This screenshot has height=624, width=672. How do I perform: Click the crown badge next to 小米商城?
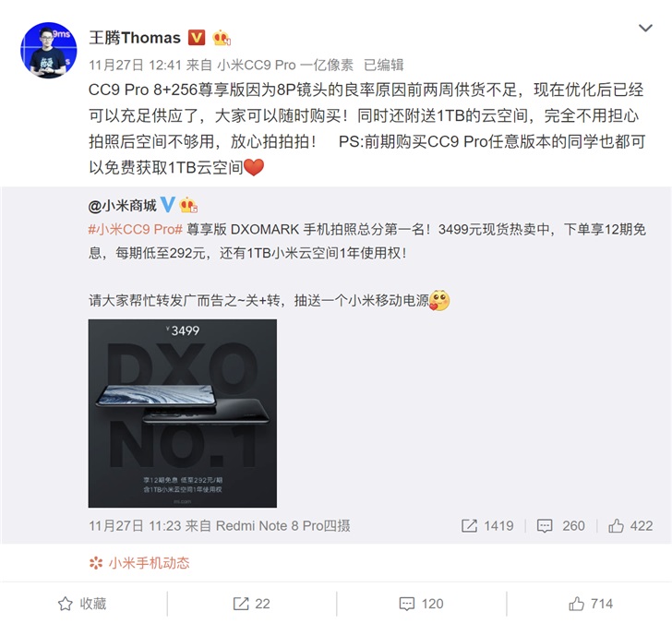click(188, 205)
